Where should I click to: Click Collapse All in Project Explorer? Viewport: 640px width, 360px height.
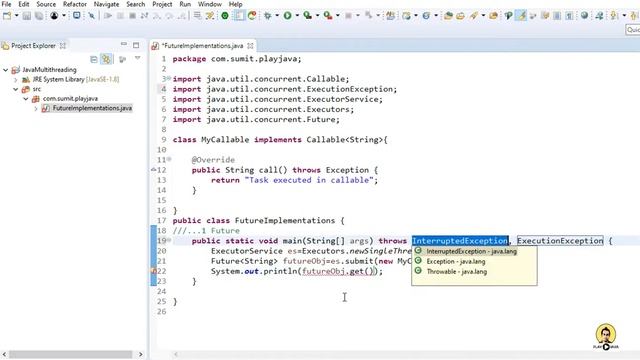coord(94,59)
